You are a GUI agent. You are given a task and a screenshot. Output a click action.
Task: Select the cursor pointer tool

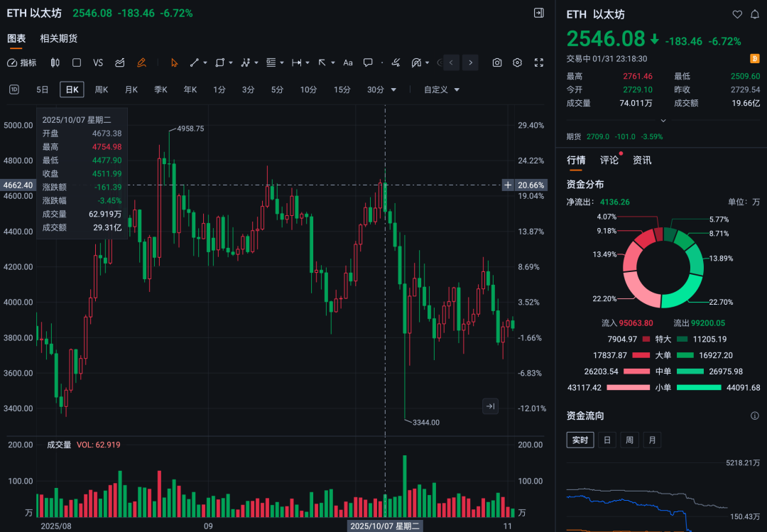pos(174,63)
